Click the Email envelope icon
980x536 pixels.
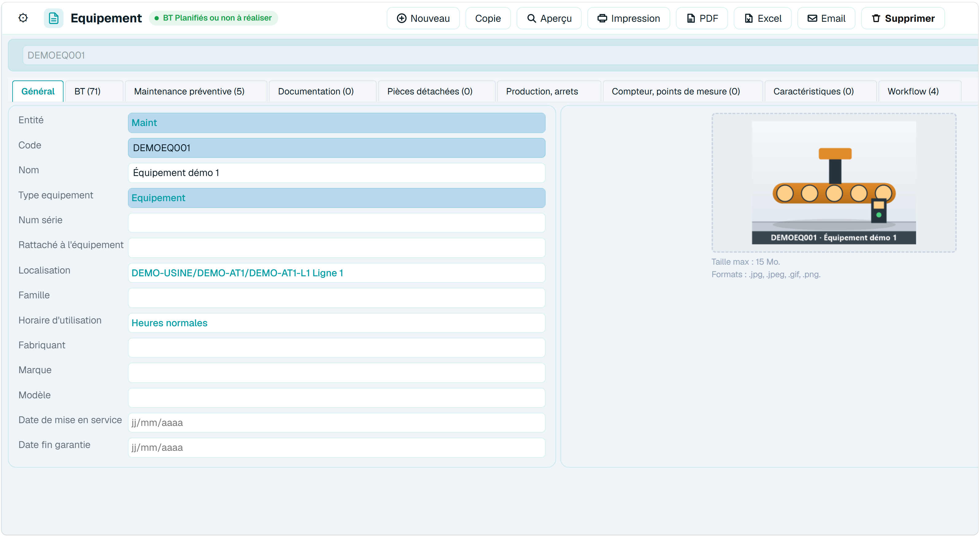pyautogui.click(x=812, y=18)
